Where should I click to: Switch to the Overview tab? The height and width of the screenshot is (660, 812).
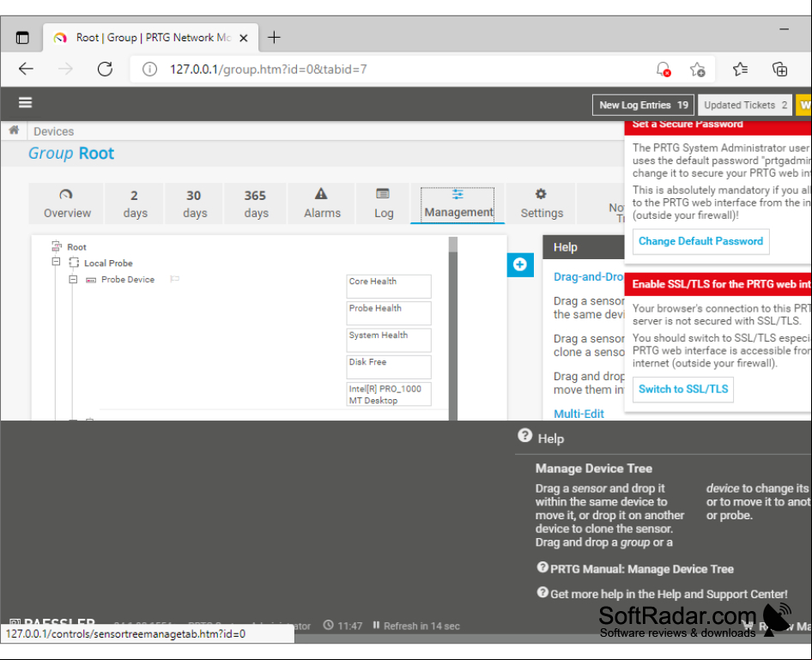coord(67,203)
